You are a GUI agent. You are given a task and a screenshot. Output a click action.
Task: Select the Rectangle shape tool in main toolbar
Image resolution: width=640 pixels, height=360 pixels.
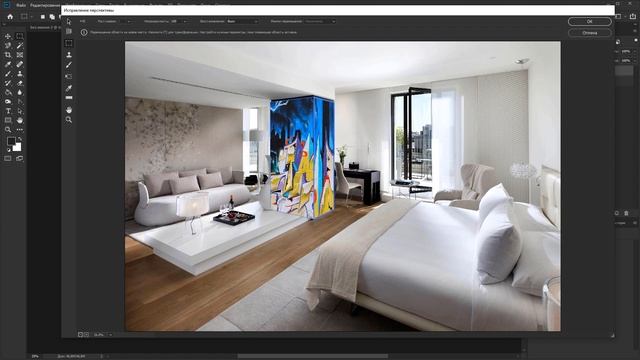click(x=8, y=120)
